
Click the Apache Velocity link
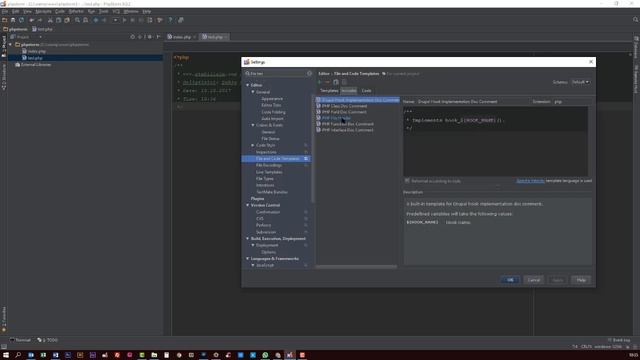tap(530, 181)
